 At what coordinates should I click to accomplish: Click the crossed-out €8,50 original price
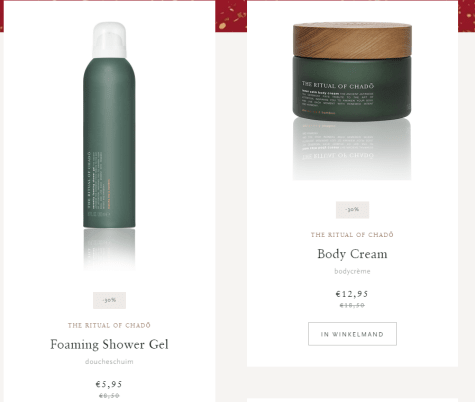[109, 396]
